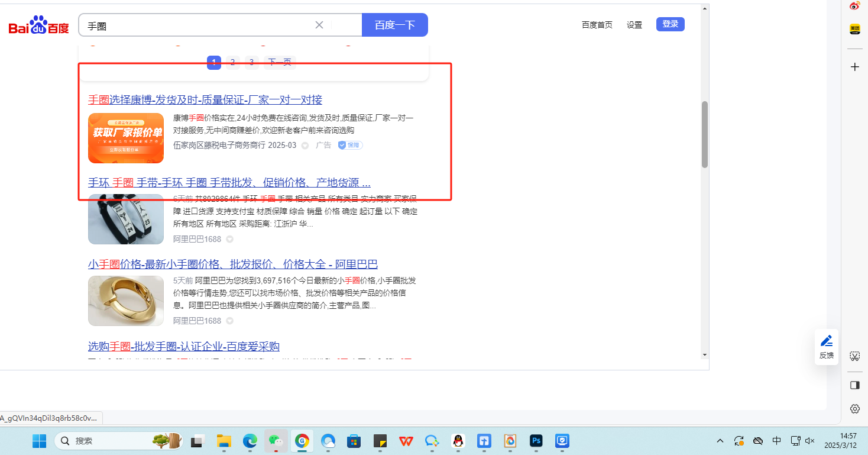Open Photoshop from the taskbar
The image size is (868, 455).
536,441
